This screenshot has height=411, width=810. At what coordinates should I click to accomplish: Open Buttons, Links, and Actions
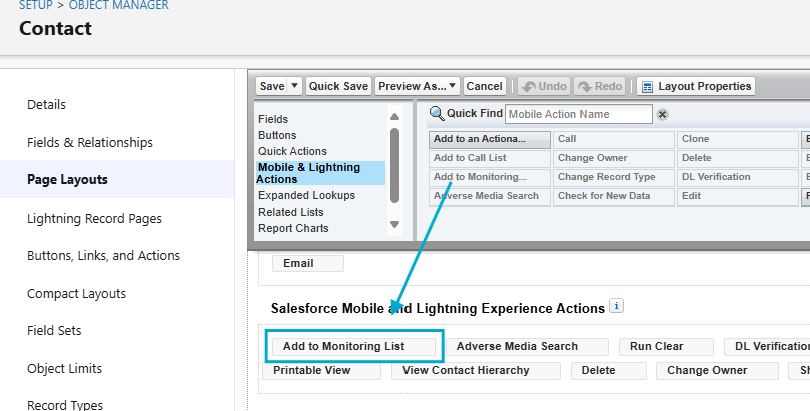click(x=103, y=256)
